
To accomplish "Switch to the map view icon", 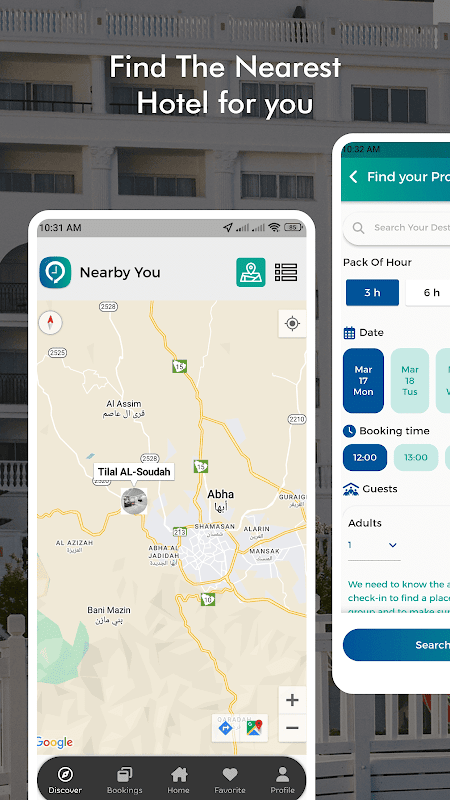I will click(251, 272).
